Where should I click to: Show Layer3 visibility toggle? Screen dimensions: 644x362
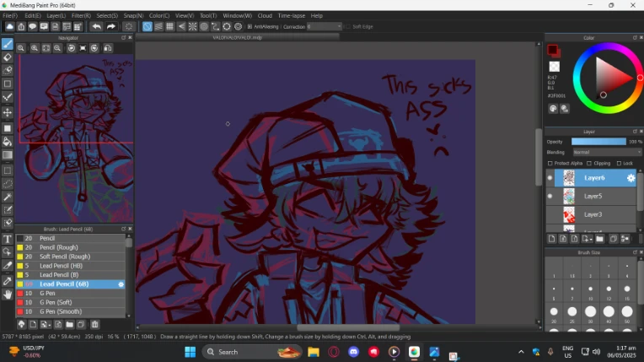550,214
